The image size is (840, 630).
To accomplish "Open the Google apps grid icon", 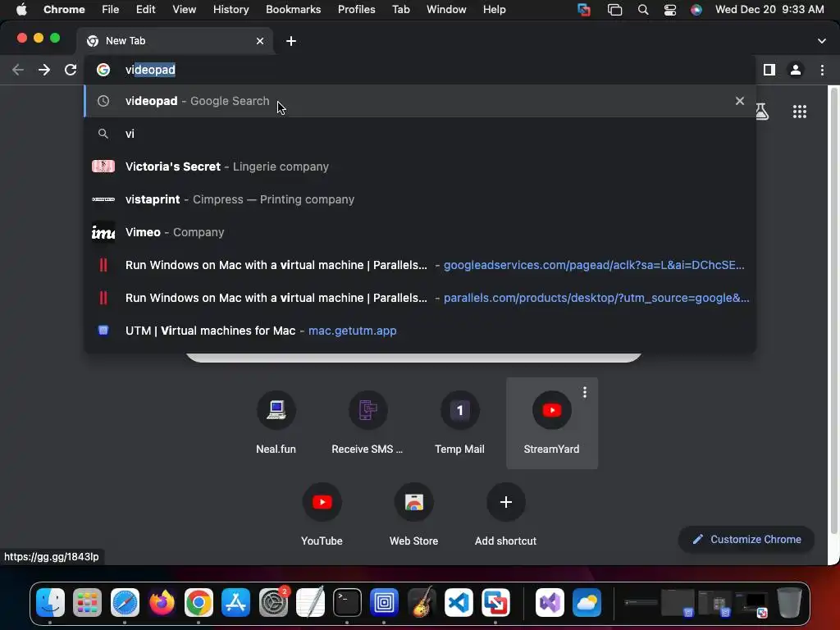I will pyautogui.click(x=799, y=112).
